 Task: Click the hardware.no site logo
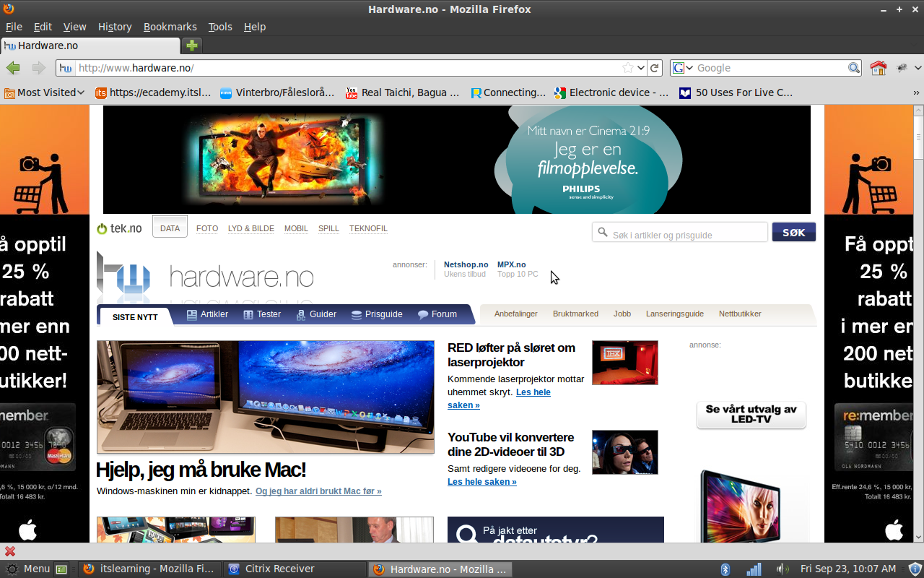(x=206, y=276)
